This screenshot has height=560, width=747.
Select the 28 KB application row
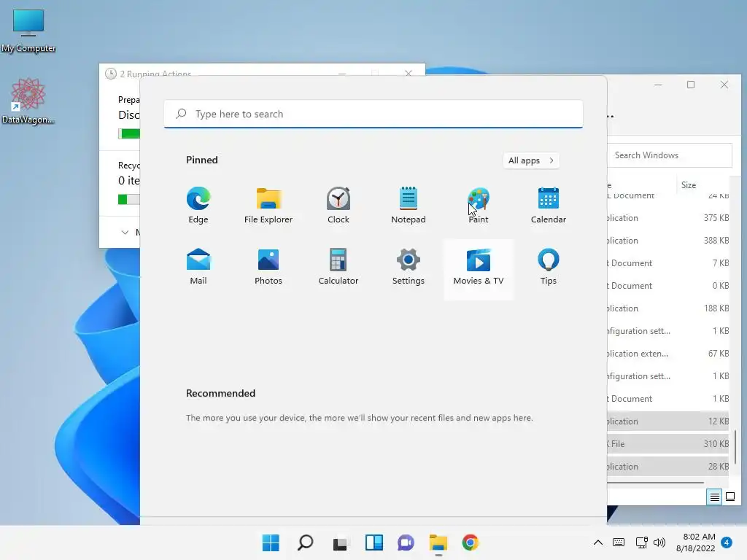[668, 467]
